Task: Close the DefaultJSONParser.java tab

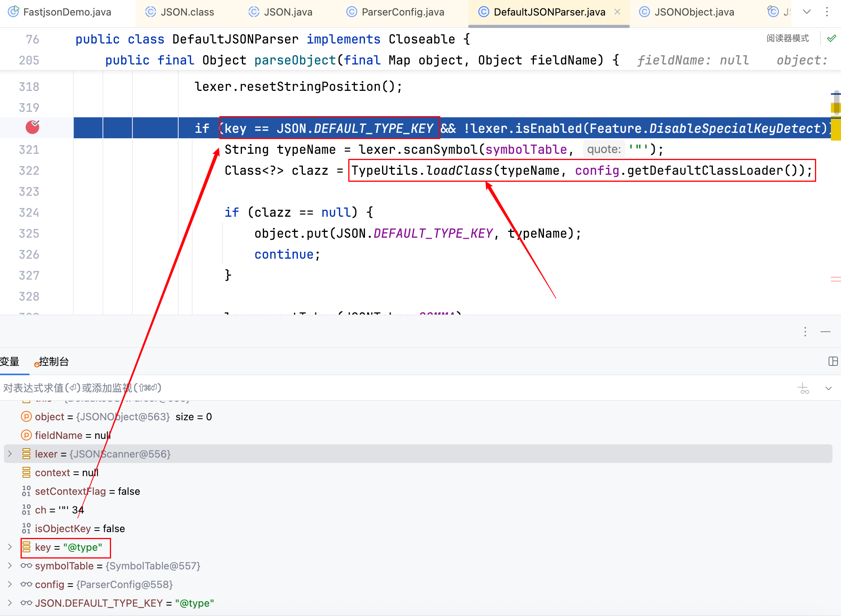Action: [x=617, y=12]
